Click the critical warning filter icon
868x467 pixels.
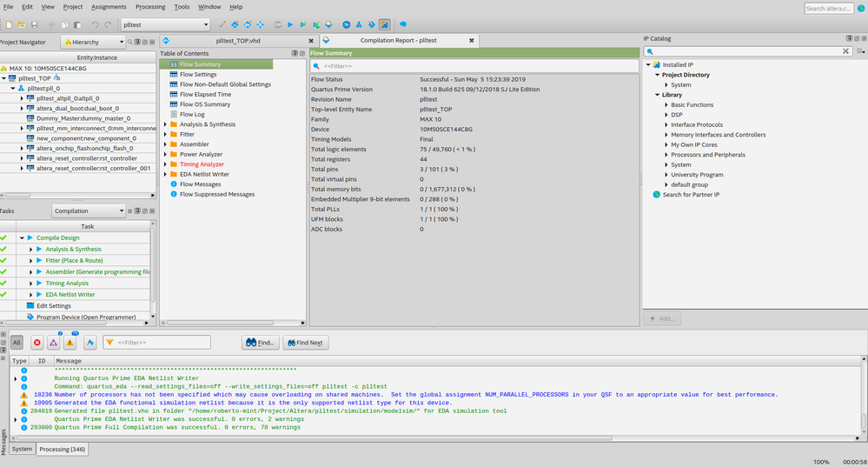(x=54, y=343)
